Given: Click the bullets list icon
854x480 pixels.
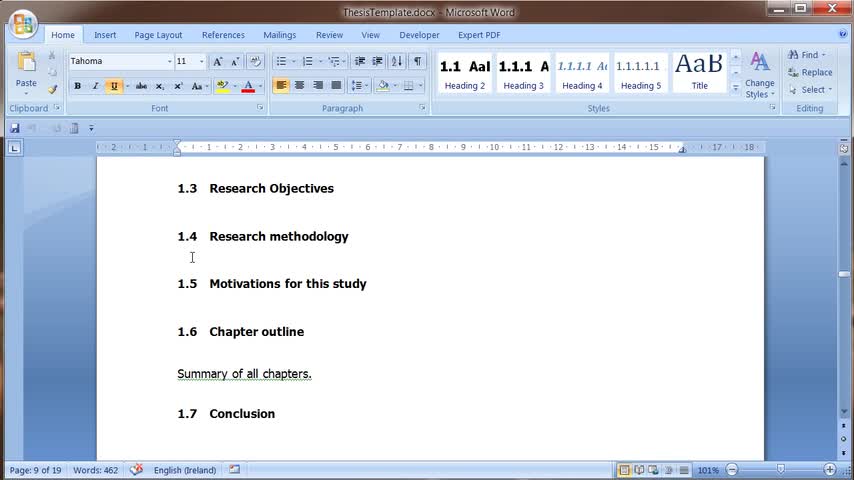Looking at the screenshot, I should click(x=281, y=62).
